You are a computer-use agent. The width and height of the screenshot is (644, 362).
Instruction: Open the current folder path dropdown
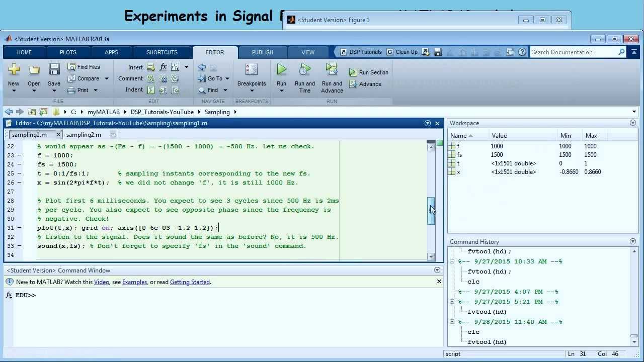click(634, 112)
